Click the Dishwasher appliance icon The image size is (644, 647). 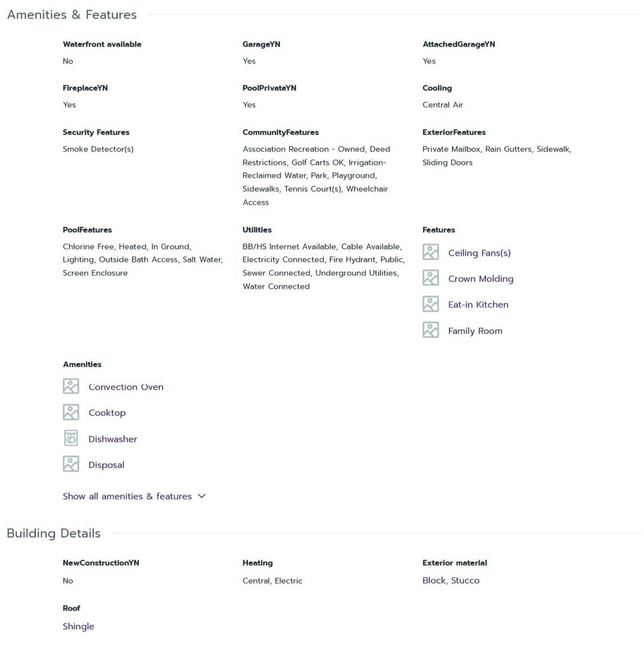click(71, 438)
